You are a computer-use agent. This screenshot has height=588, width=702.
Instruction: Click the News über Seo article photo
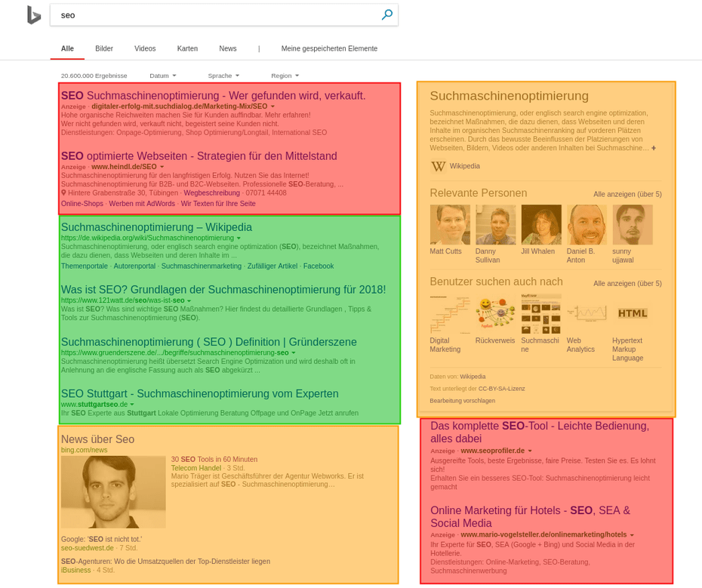[x=113, y=491]
